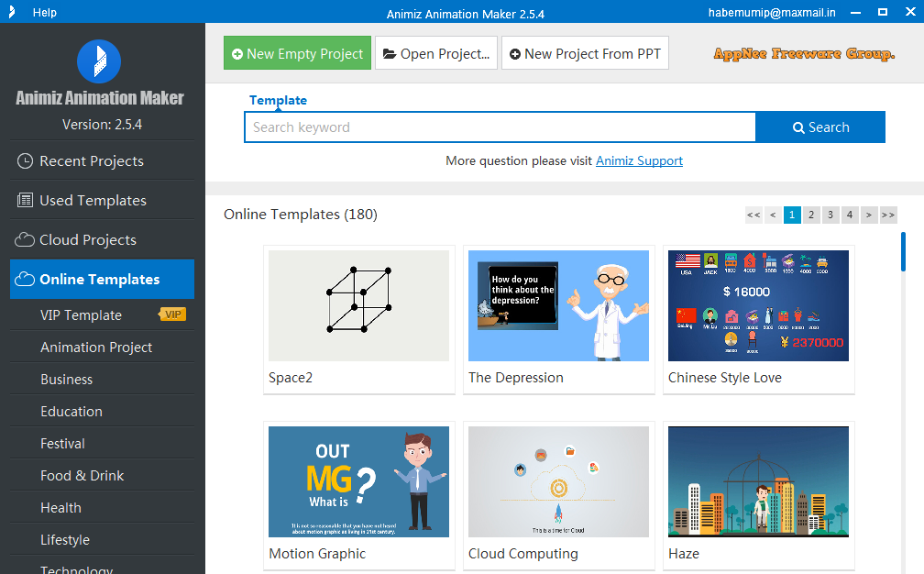Viewport: 924px width, 574px height.
Task: Open the Festival category
Action: tap(102, 443)
